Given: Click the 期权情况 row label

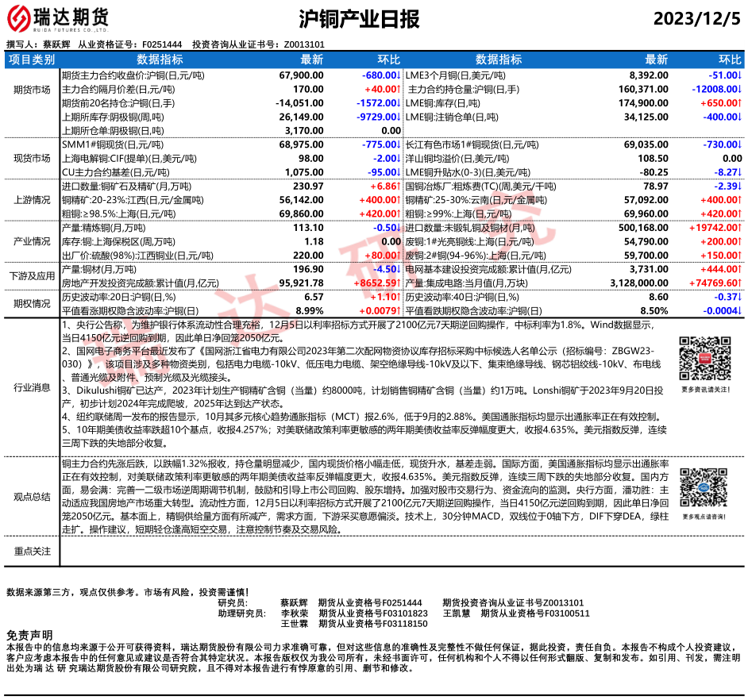Looking at the screenshot, I should coord(32,303).
